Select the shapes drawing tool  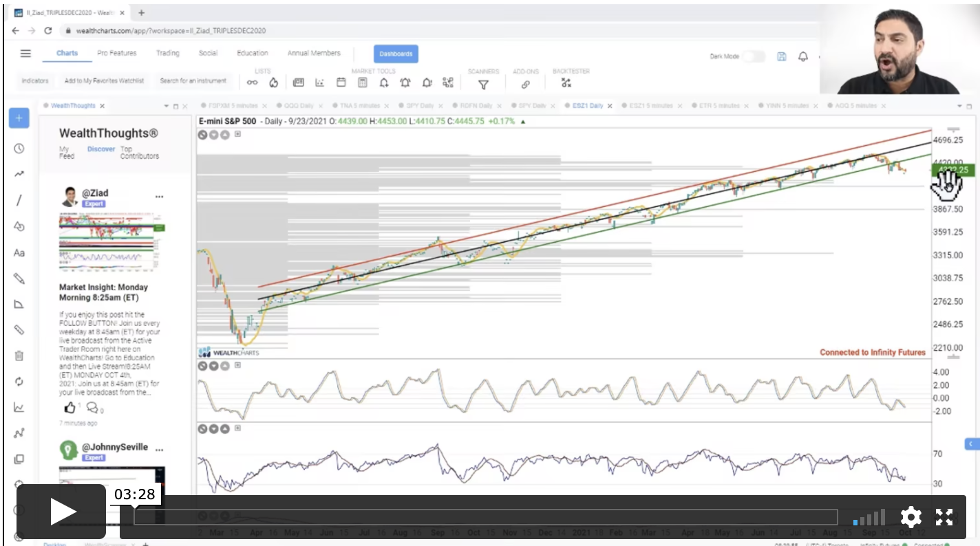[x=19, y=226]
